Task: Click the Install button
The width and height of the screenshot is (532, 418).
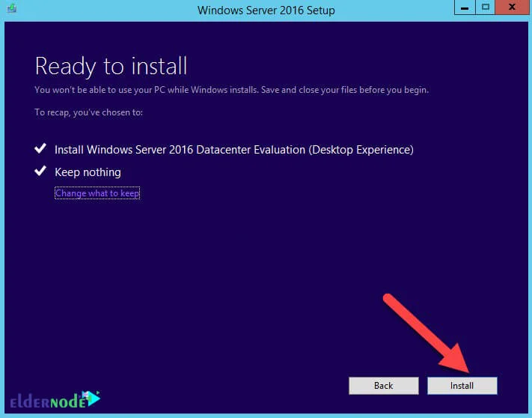Action: tap(462, 385)
